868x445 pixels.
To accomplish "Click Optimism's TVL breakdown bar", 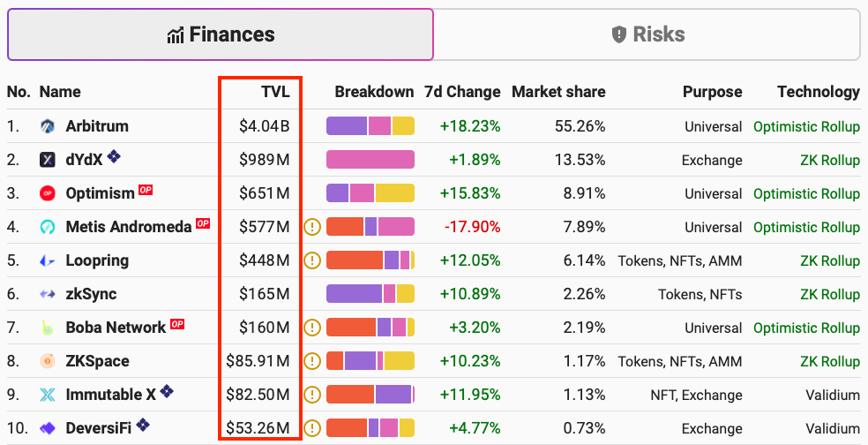I will tap(370, 193).
